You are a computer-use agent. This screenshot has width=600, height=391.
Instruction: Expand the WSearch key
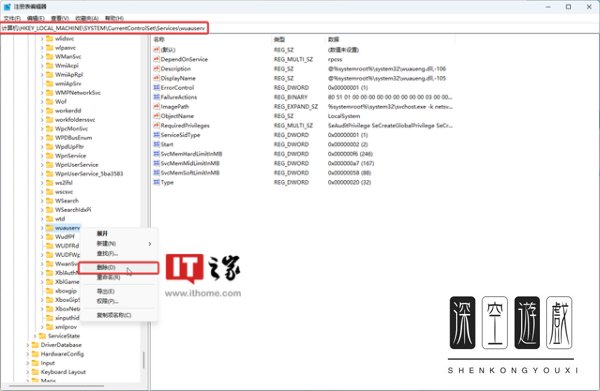pos(42,201)
